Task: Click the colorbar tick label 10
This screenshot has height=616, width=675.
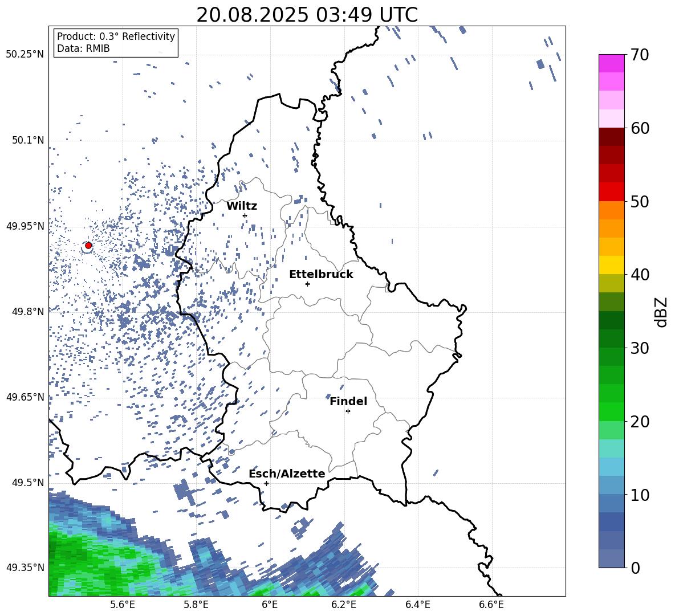Action: pyautogui.click(x=640, y=495)
